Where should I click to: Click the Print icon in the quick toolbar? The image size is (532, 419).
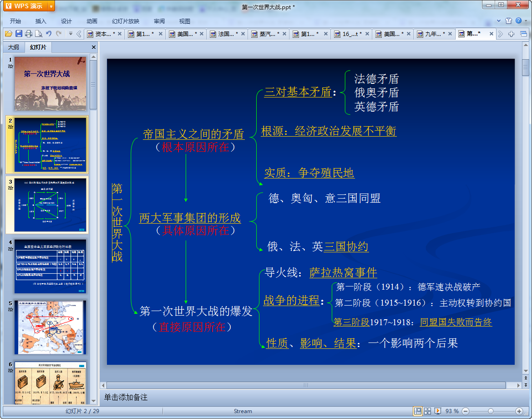coord(29,34)
